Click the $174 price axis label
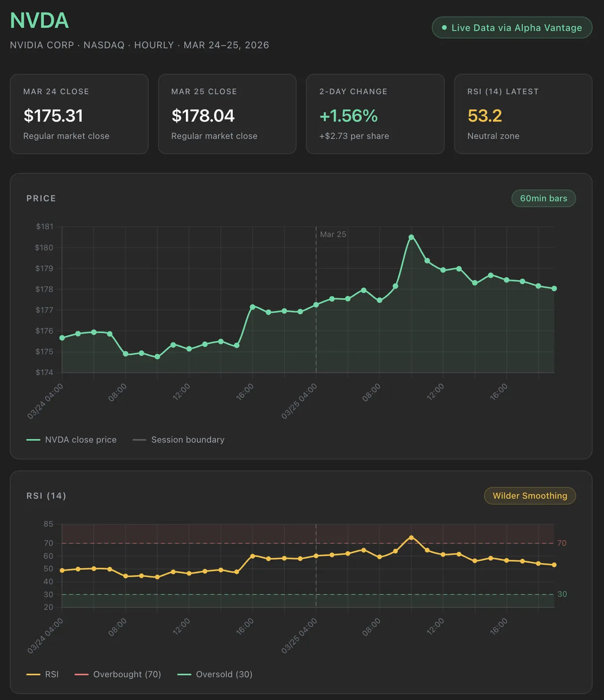 click(x=44, y=372)
